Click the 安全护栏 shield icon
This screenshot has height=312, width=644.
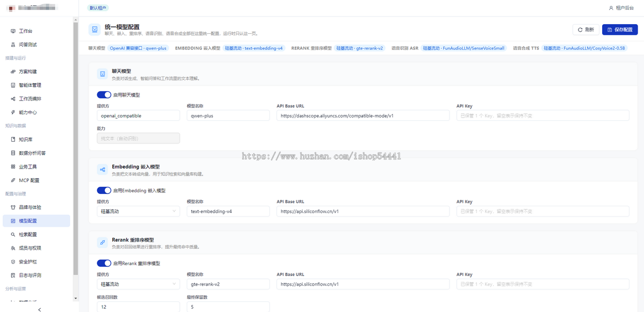(x=13, y=262)
